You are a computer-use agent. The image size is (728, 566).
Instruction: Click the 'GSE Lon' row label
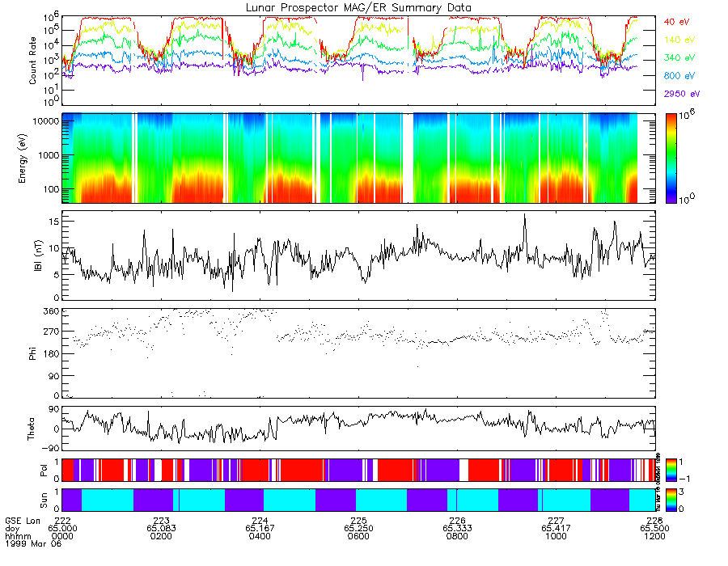coord(23,521)
